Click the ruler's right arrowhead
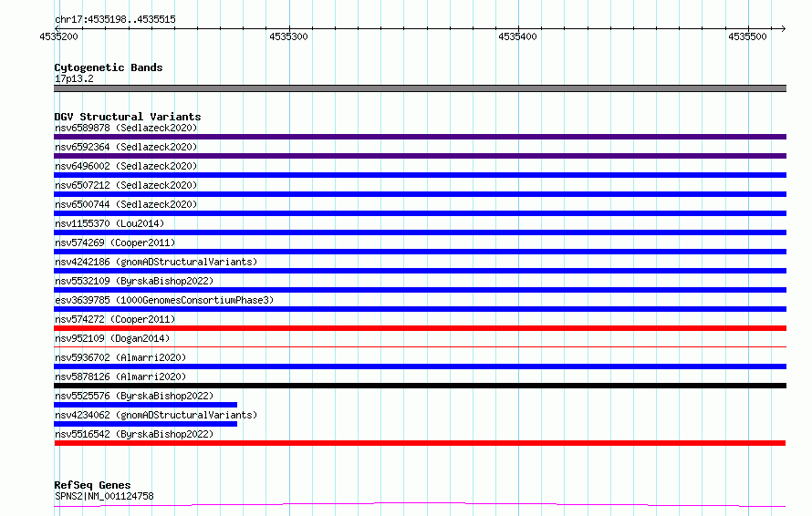Screen dimensions: 812x516 tap(783, 28)
